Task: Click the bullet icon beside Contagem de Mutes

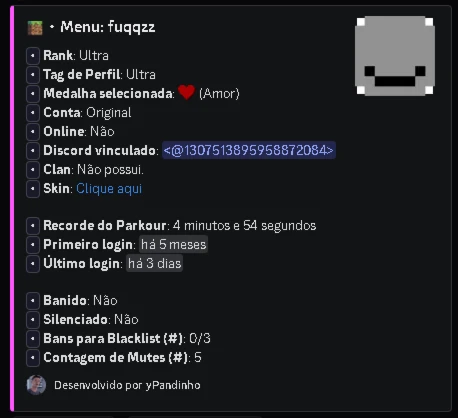Action: (x=33, y=358)
